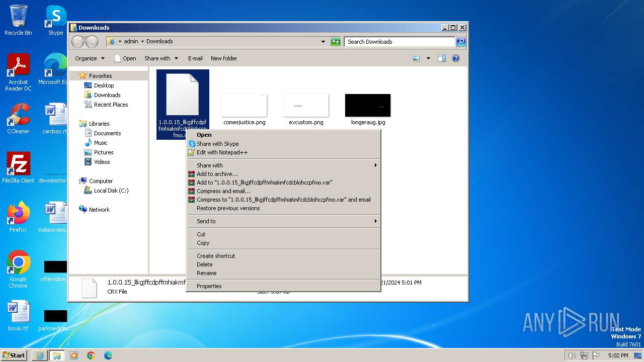
Task: Open the Organize dropdown menu
Action: (90, 58)
